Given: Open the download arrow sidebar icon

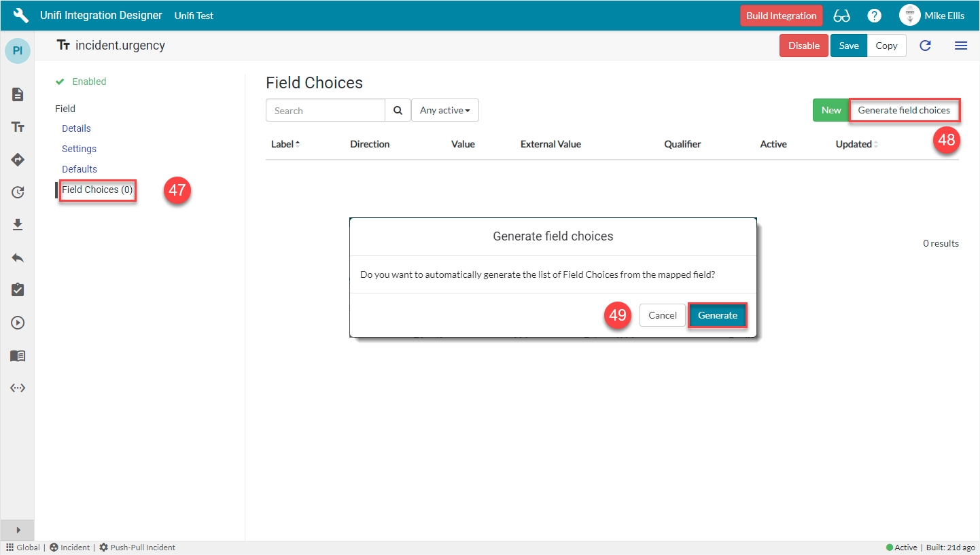Looking at the screenshot, I should 18,225.
